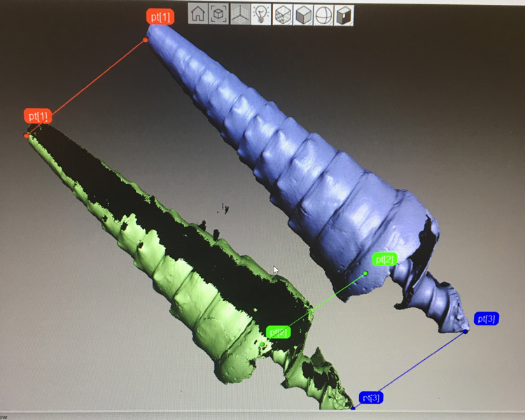The height and width of the screenshot is (420, 525).
Task: Pick the red point marker on blue shell tip
Action: tap(146, 40)
